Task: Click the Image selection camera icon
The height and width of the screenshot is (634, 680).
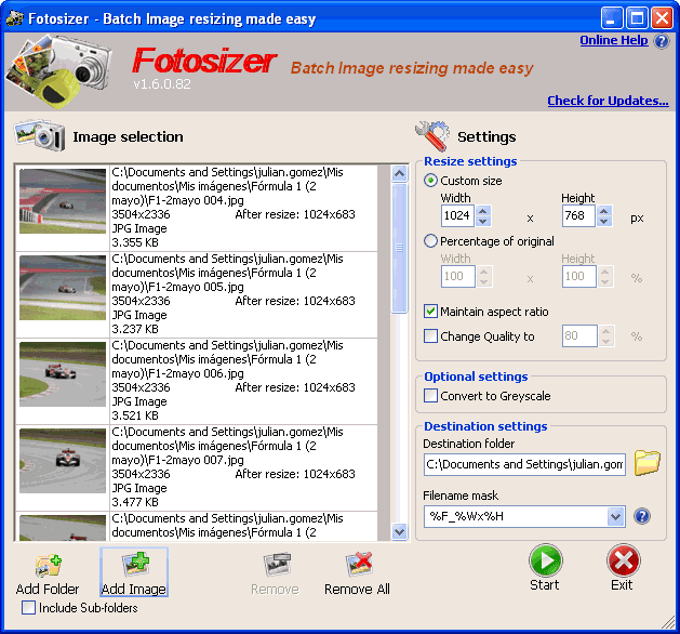Action: [x=39, y=136]
